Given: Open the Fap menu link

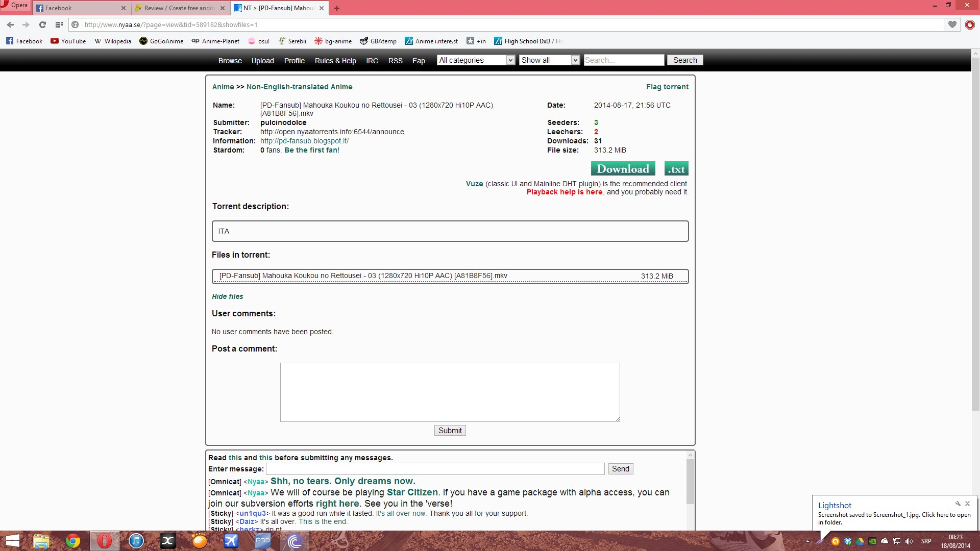Looking at the screenshot, I should tap(419, 61).
